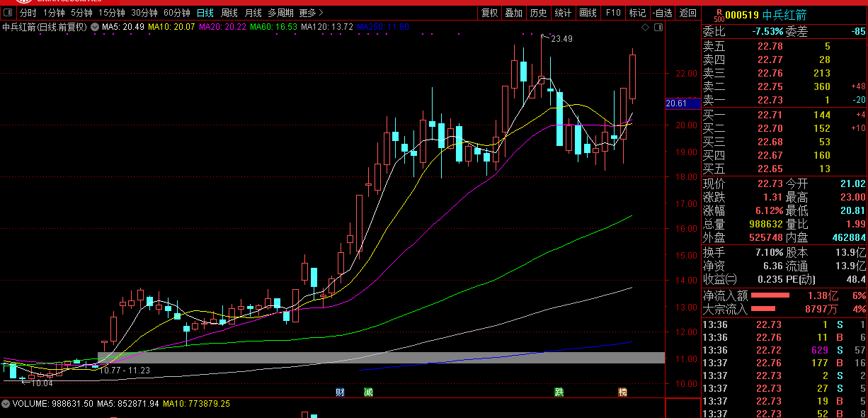This screenshot has height=418, width=868.
Task: Click the diamond icon at chart top-right
Action: (x=645, y=28)
